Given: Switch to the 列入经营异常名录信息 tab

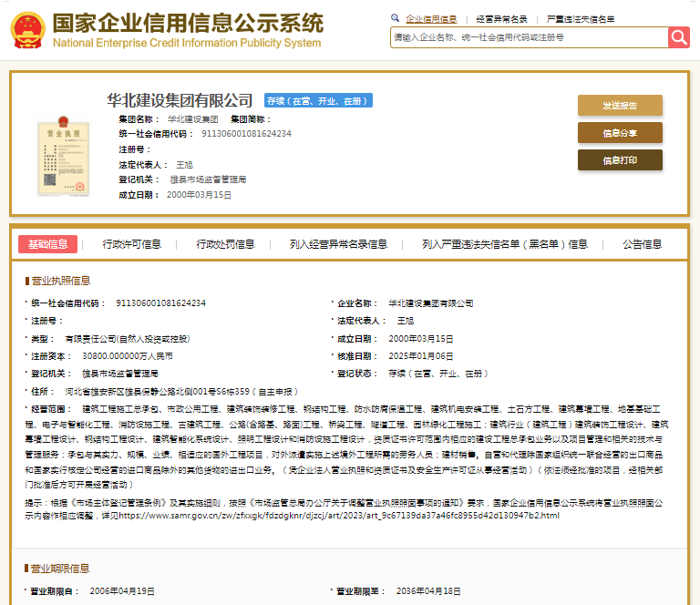Looking at the screenshot, I should pos(338,244).
